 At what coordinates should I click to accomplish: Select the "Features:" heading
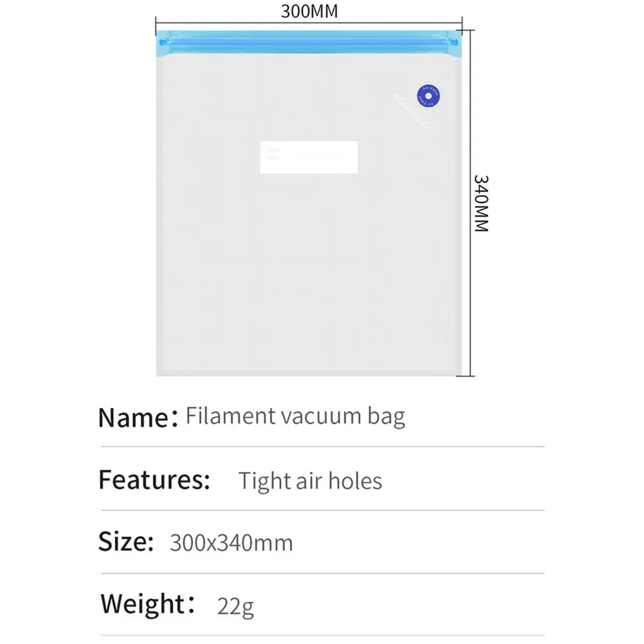coord(154,479)
